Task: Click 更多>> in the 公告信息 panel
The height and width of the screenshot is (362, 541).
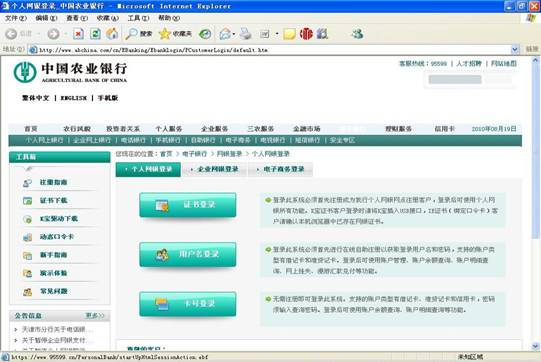Action: tap(95, 316)
